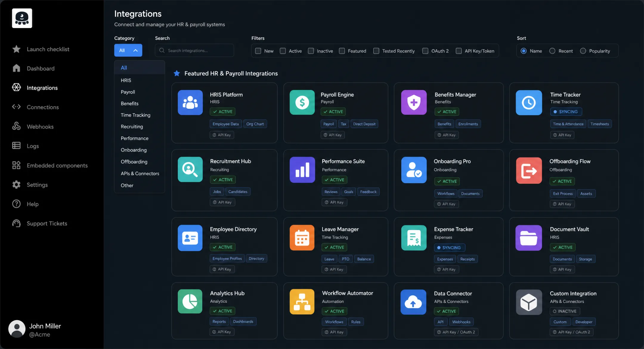The width and height of the screenshot is (644, 349).
Task: Click the Launch checklist star icon
Action: coord(16,49)
